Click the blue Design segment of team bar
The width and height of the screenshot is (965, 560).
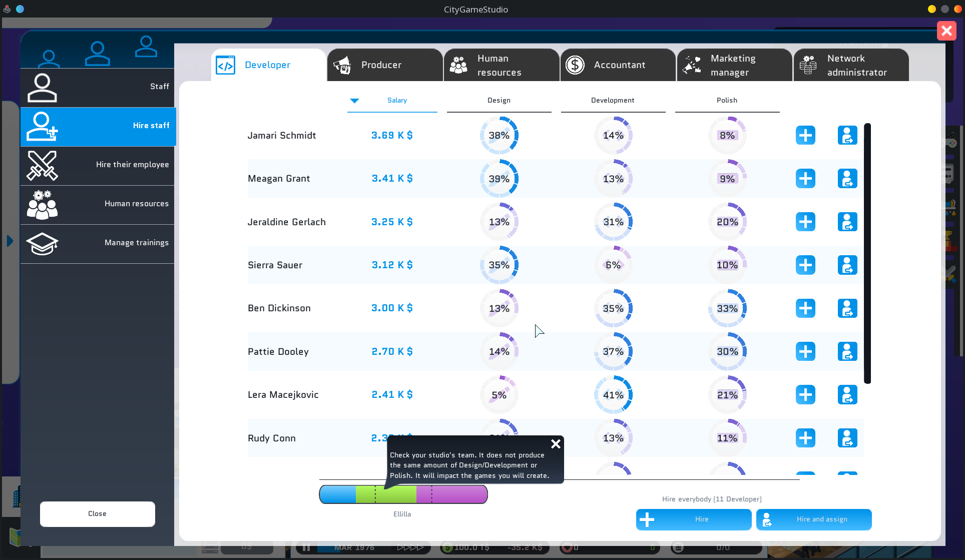click(338, 494)
